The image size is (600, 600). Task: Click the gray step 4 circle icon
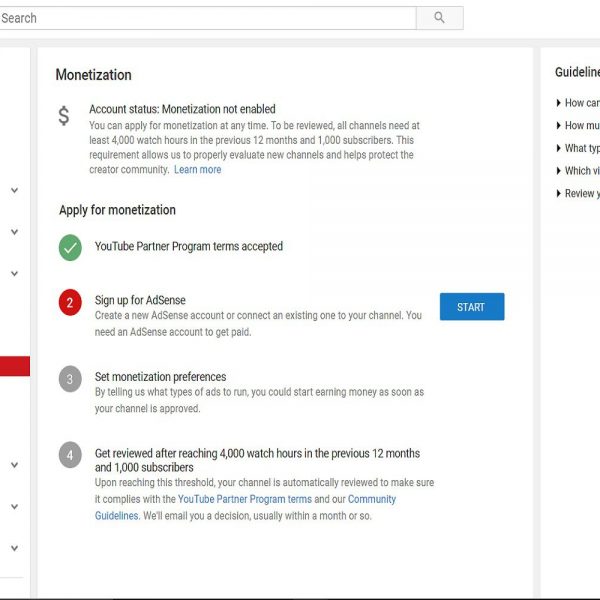(70, 455)
